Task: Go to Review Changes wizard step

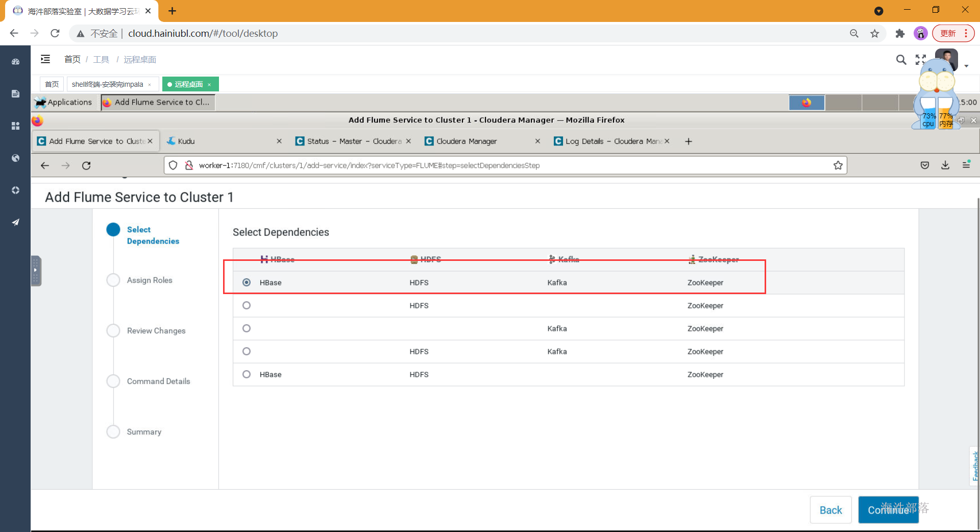Action: [x=156, y=331]
